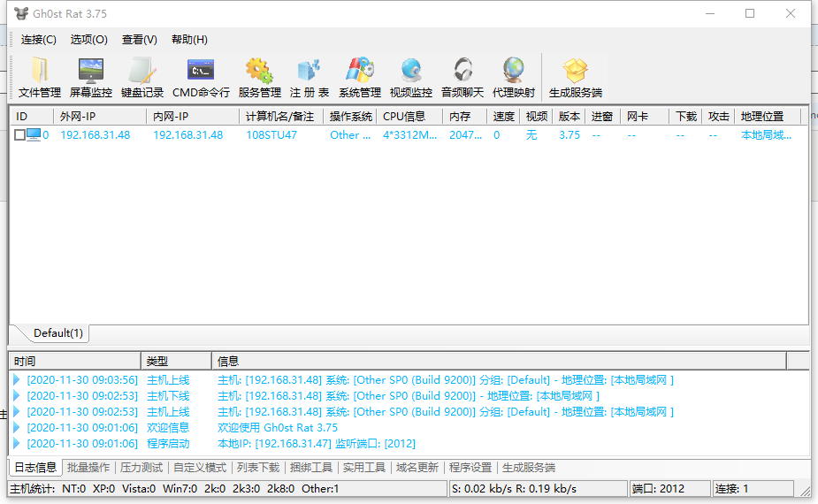Sort by the 地理位置 column header
Screen dimensions: 818x504
pos(768,117)
